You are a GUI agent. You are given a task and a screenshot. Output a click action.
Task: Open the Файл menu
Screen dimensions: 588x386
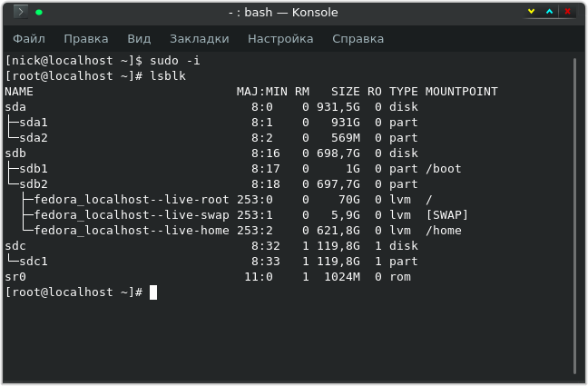point(29,39)
